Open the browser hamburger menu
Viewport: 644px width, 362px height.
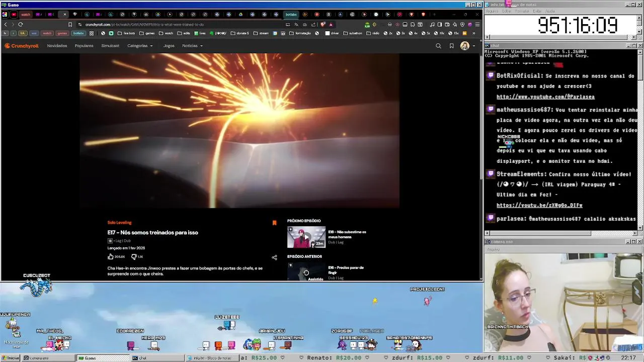pyautogui.click(x=477, y=24)
